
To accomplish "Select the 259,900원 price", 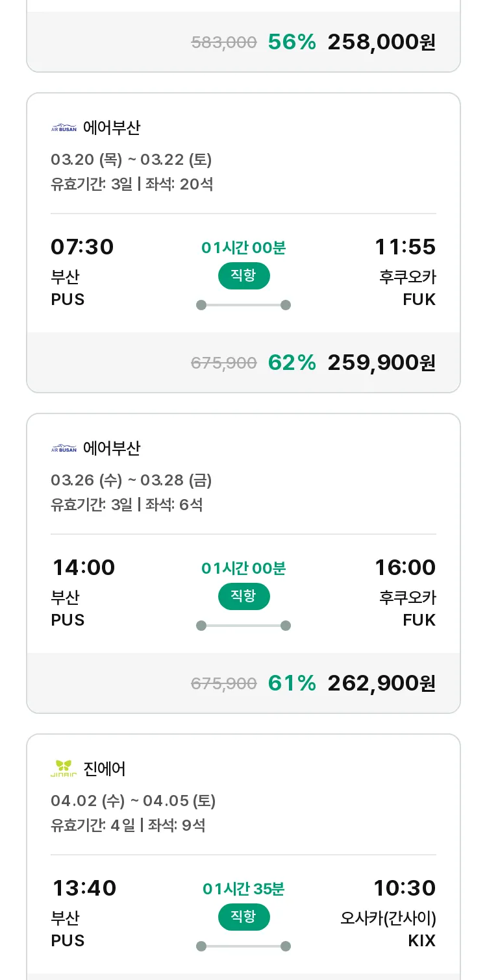I will 381,363.
